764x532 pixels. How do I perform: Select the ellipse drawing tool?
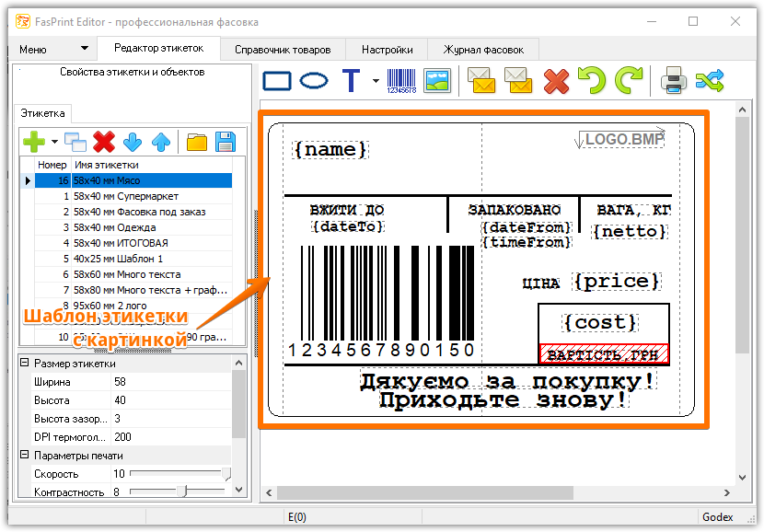[314, 81]
